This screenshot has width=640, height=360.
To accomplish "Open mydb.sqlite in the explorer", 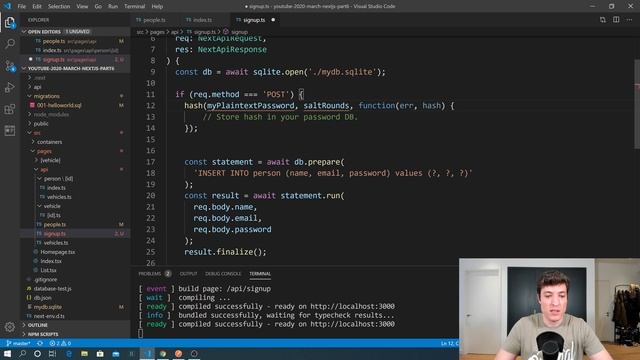I will pyautogui.click(x=47, y=307).
